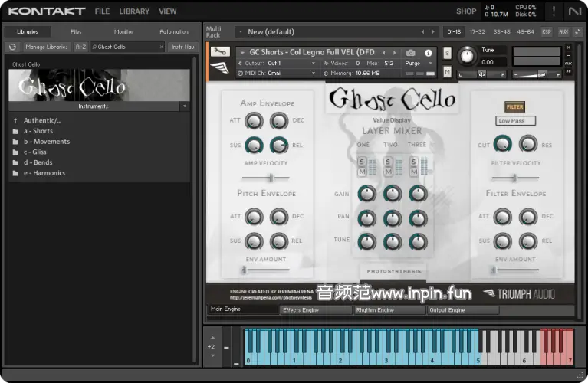Expand the library Instruments options arrow
This screenshot has width=588, height=383.
185,106
